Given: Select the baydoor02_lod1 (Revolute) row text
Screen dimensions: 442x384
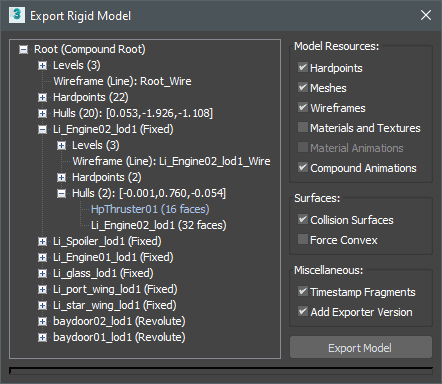Looking at the screenshot, I should [119, 321].
